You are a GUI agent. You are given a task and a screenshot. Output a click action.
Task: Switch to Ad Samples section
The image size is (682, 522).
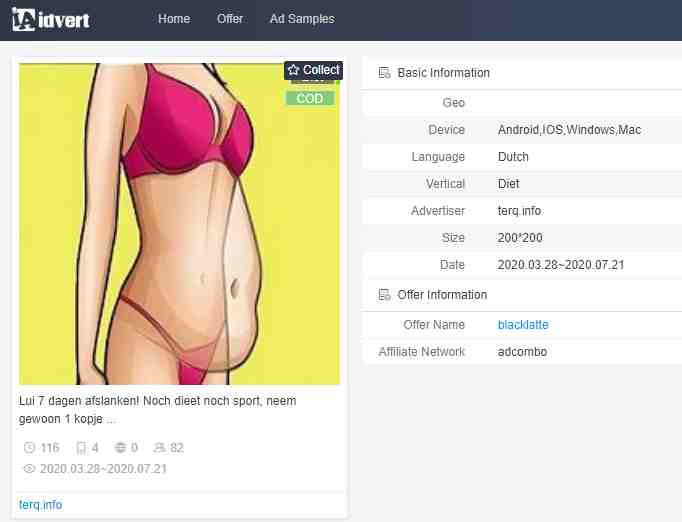tap(302, 19)
